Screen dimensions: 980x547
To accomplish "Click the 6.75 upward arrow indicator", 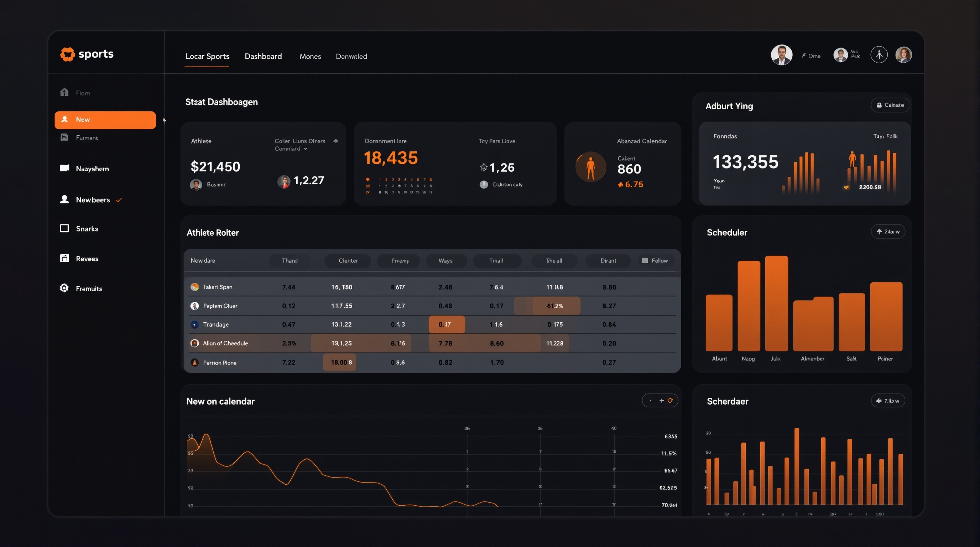I will click(x=620, y=184).
